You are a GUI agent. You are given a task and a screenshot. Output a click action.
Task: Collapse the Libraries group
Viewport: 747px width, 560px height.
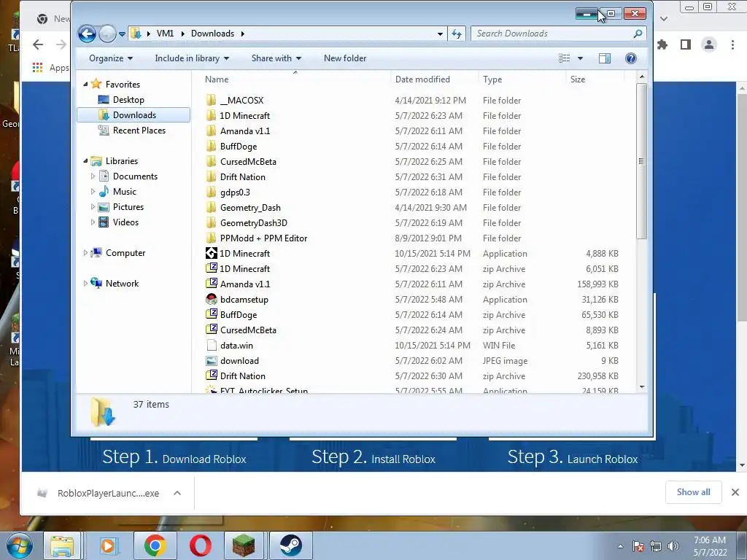tap(86, 161)
